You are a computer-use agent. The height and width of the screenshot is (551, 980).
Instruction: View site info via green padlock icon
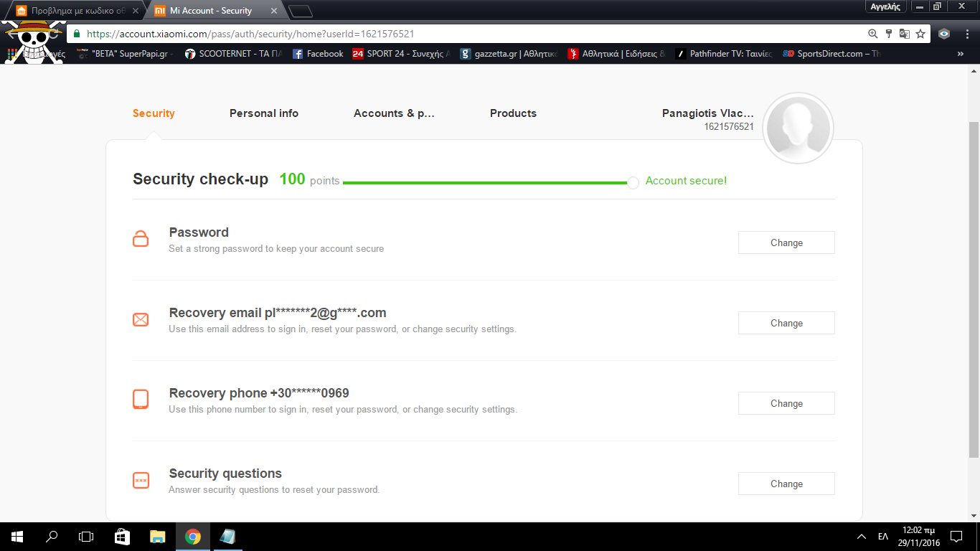point(77,34)
